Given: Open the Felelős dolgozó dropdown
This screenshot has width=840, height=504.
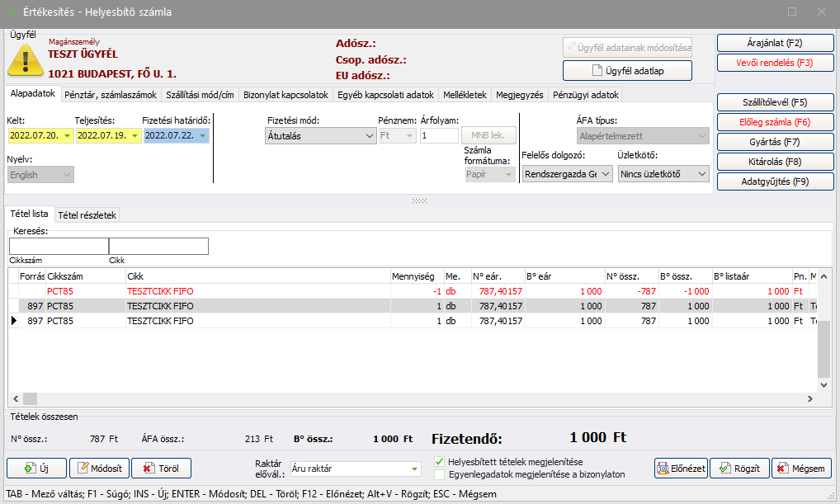Looking at the screenshot, I should click(x=606, y=174).
